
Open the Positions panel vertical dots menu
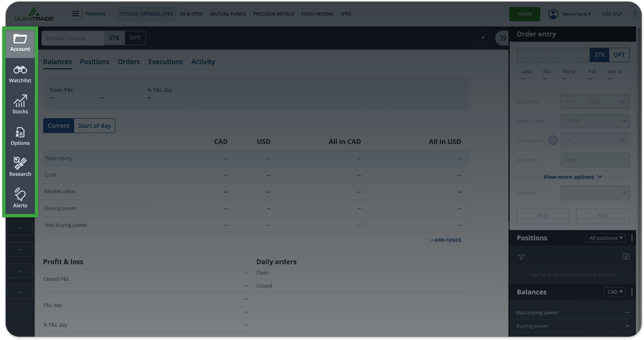(x=631, y=238)
